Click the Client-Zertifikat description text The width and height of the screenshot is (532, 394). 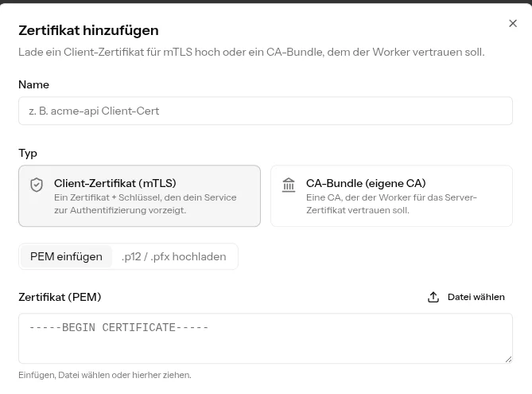click(x=146, y=204)
